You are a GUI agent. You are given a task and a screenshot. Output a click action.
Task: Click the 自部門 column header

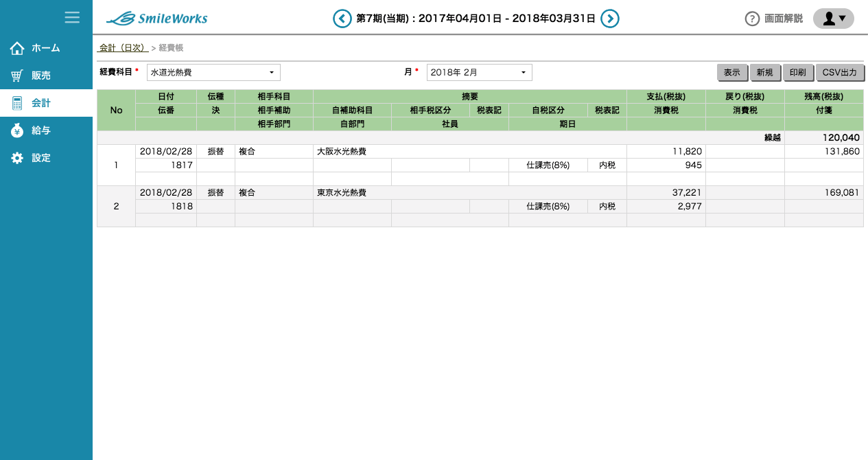(352, 124)
